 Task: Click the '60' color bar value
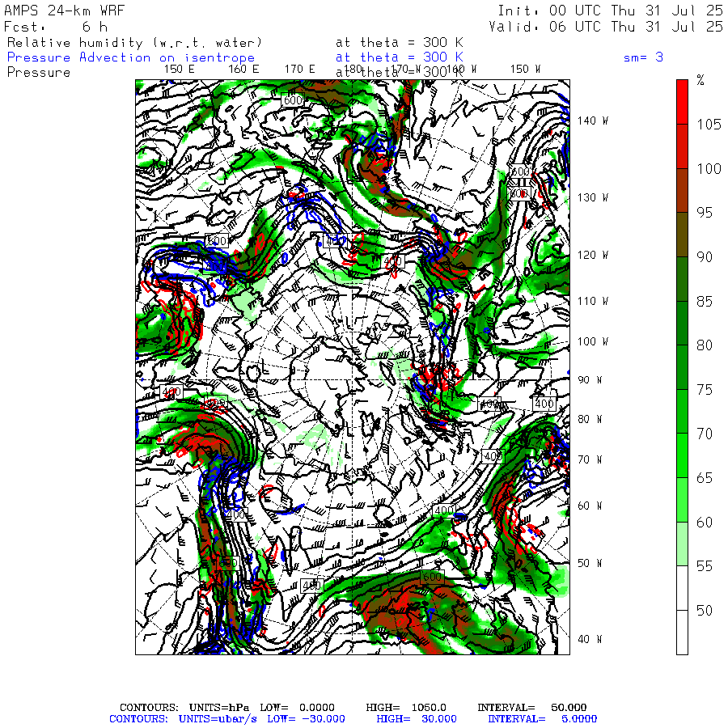tap(705, 523)
